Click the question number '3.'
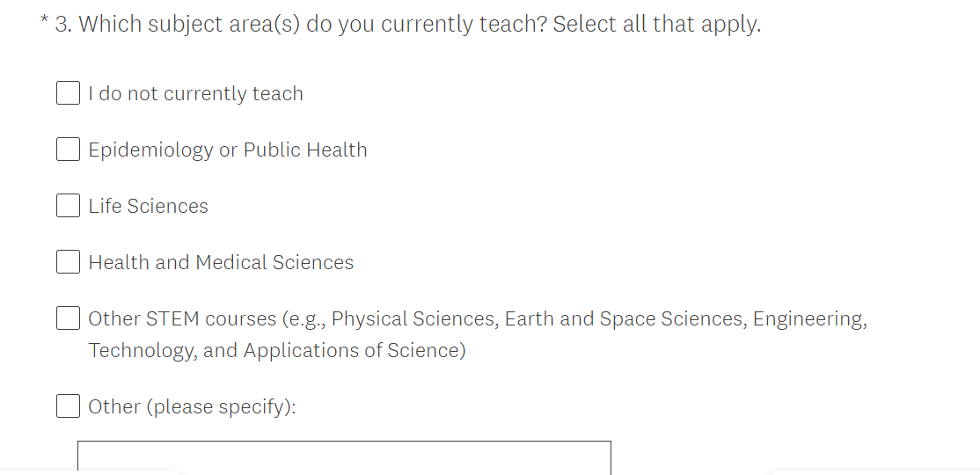The image size is (980, 475). point(63,25)
